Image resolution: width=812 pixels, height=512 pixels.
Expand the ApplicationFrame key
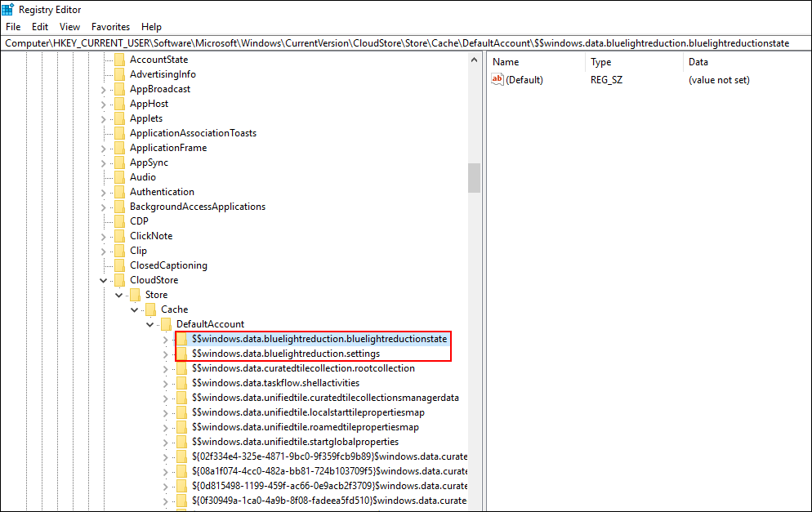pos(104,148)
